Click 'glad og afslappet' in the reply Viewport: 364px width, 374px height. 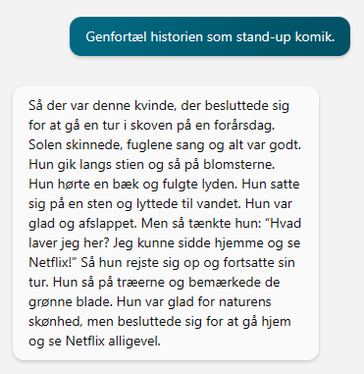point(81,223)
